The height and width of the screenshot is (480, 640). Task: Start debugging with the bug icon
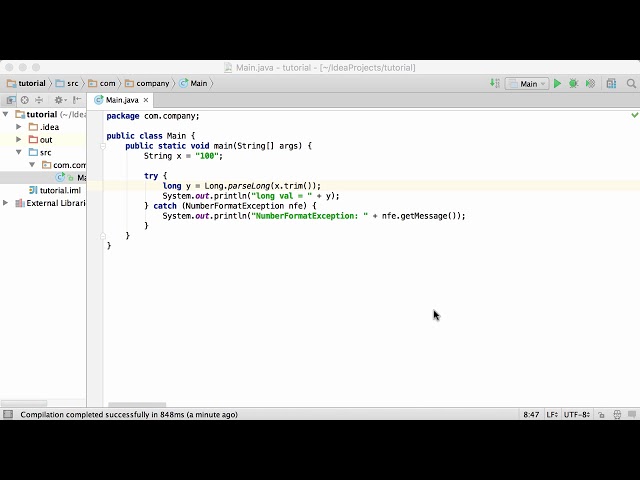(573, 84)
